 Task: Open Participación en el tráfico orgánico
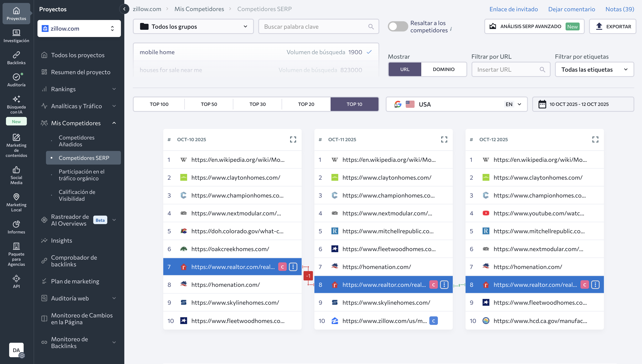pyautogui.click(x=82, y=175)
